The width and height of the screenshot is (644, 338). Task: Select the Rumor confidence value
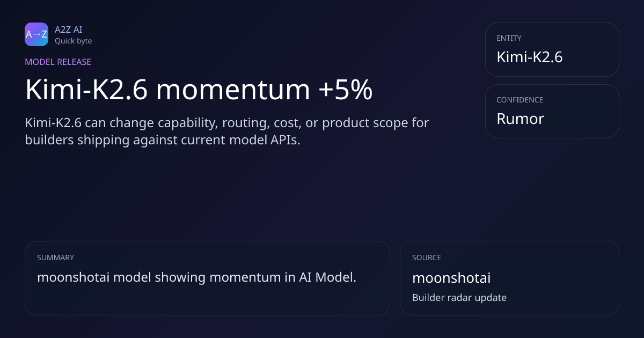click(x=520, y=119)
